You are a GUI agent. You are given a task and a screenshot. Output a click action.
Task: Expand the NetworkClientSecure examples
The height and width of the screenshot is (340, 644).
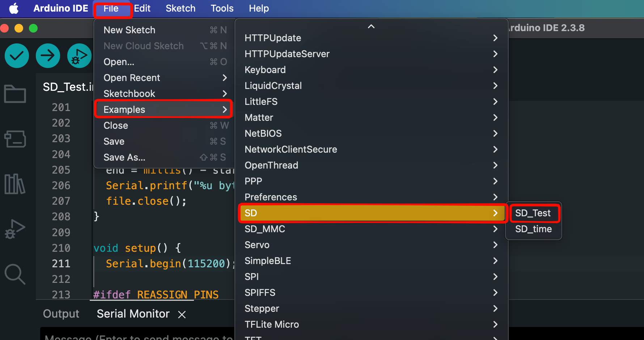372,149
